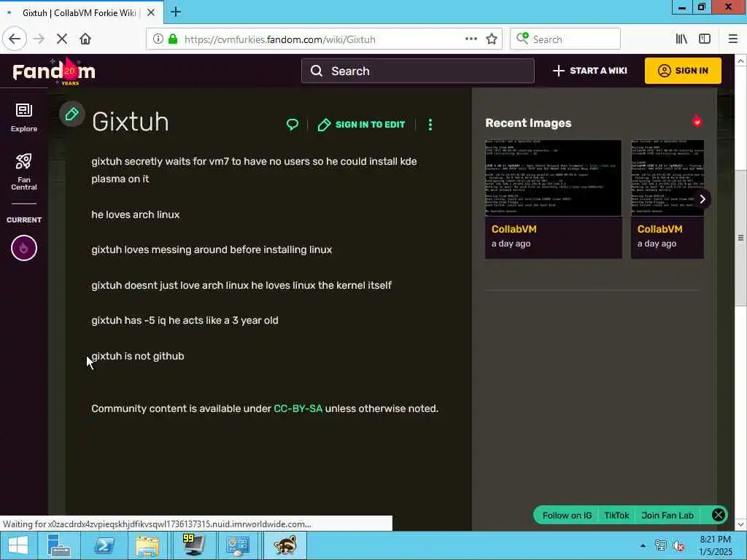Click the yellow SIGN IN button
Screen dimensions: 747x560
coord(683,71)
